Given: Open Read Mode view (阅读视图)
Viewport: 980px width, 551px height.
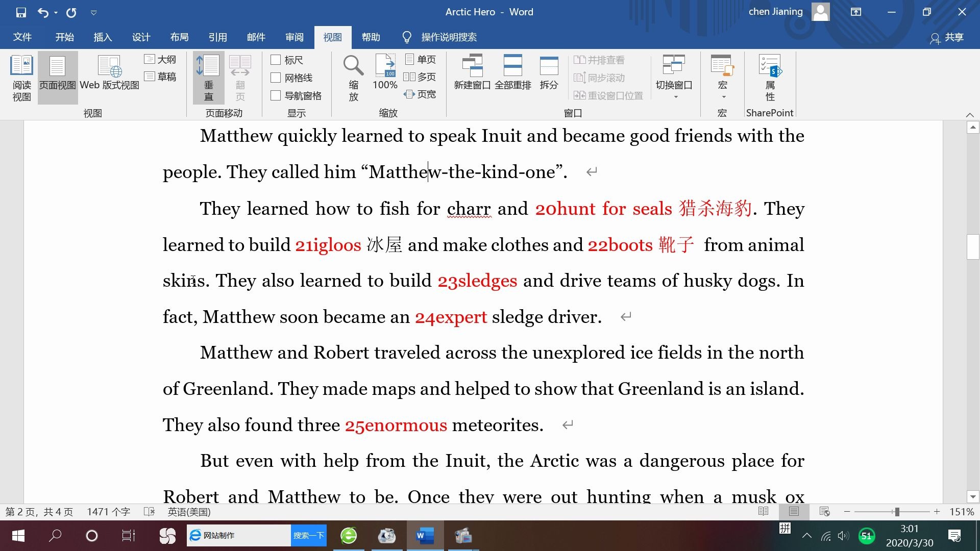Looking at the screenshot, I should 21,78.
